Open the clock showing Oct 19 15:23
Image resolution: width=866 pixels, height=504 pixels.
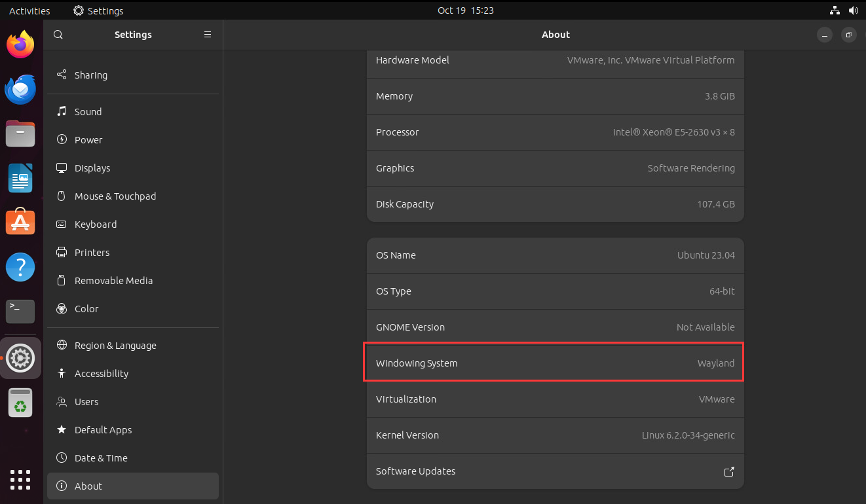coord(466,10)
